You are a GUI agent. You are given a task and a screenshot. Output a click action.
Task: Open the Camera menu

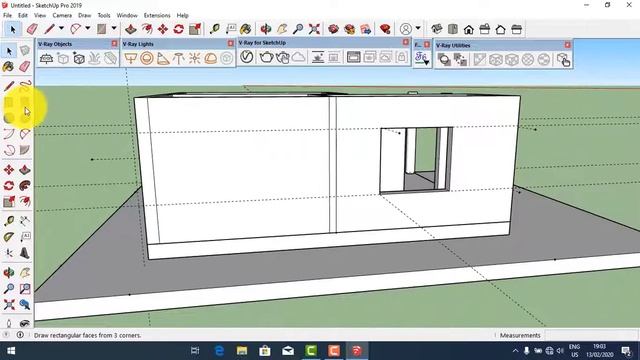point(62,15)
